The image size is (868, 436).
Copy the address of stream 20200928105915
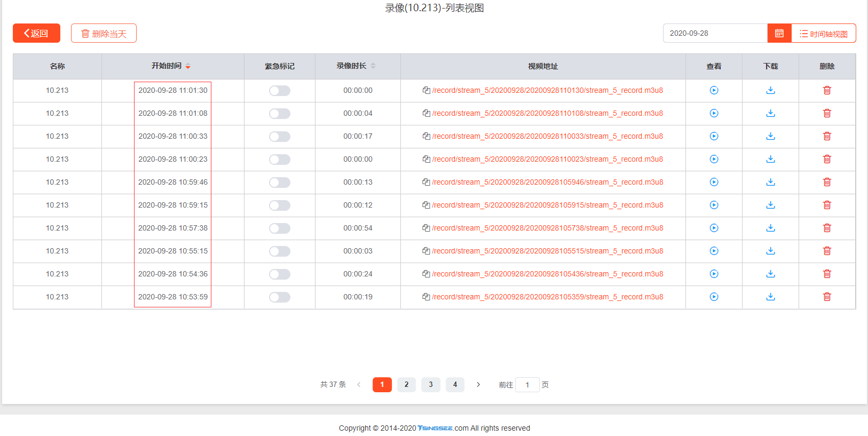click(426, 205)
